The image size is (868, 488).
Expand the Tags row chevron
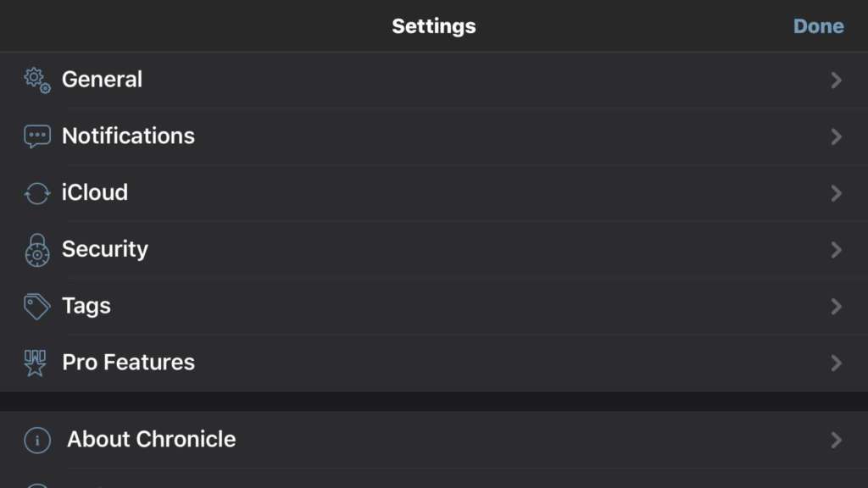[836, 307]
